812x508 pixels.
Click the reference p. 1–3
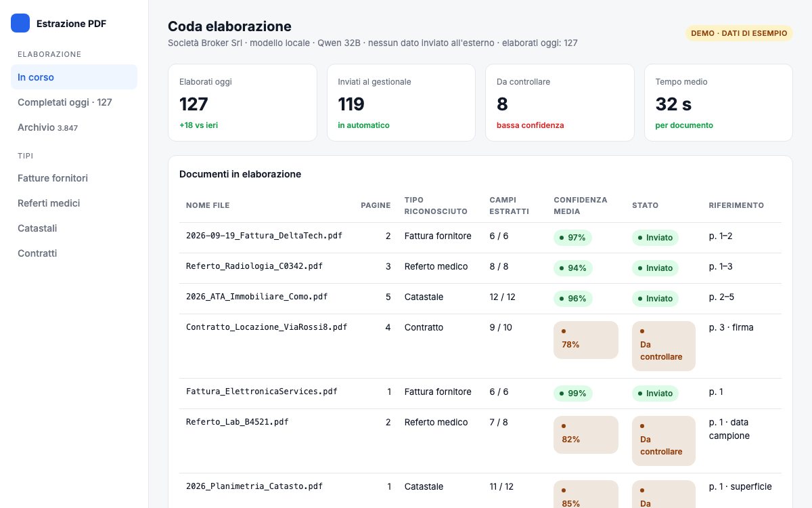(x=721, y=267)
